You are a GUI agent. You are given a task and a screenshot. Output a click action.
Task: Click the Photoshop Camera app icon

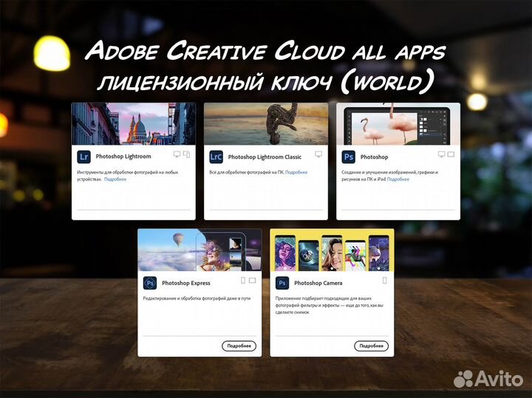click(282, 283)
